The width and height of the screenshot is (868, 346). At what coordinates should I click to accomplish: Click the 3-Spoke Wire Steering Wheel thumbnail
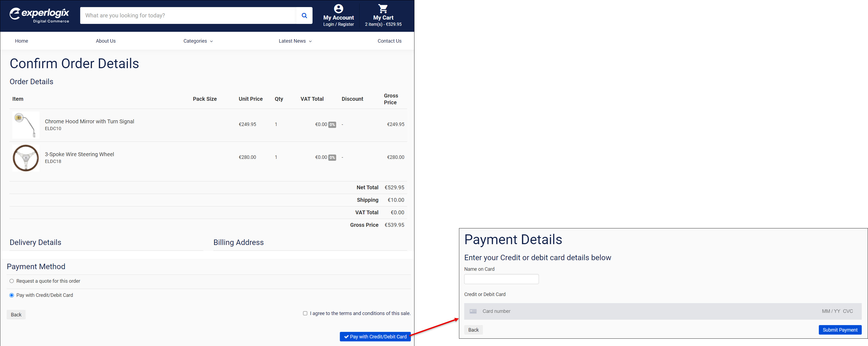tap(25, 158)
